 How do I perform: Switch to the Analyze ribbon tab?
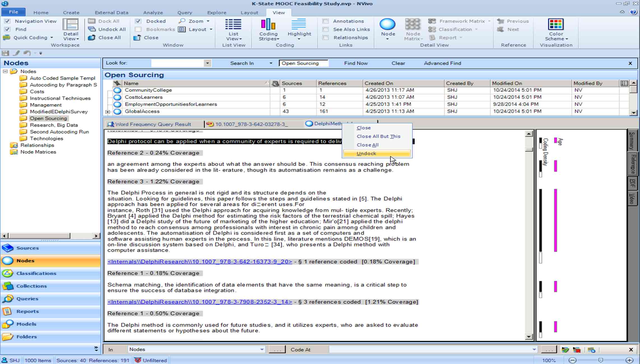click(153, 13)
